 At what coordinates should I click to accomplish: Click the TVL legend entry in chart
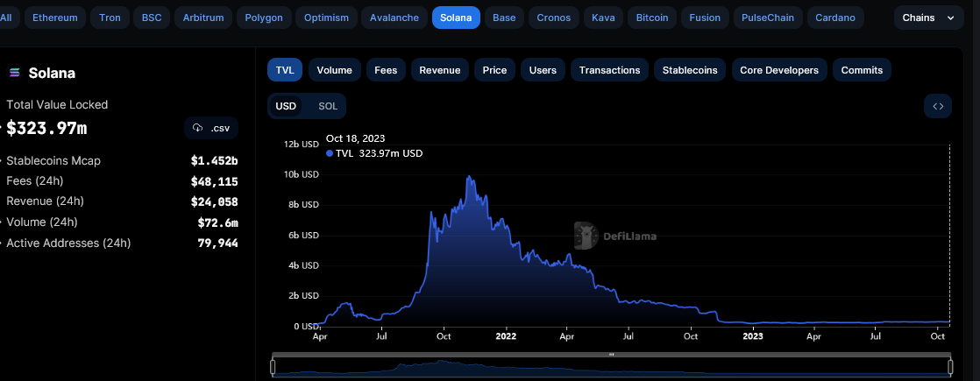[x=373, y=153]
